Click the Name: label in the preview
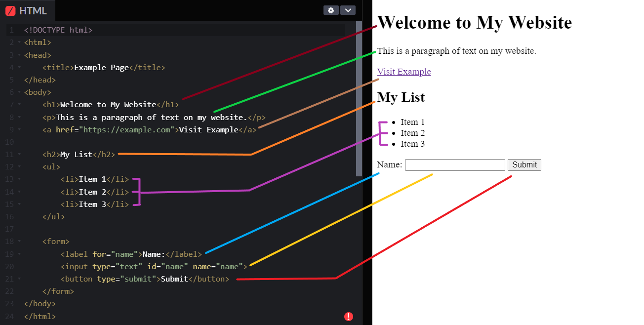This screenshot has height=325, width=644. tap(389, 165)
